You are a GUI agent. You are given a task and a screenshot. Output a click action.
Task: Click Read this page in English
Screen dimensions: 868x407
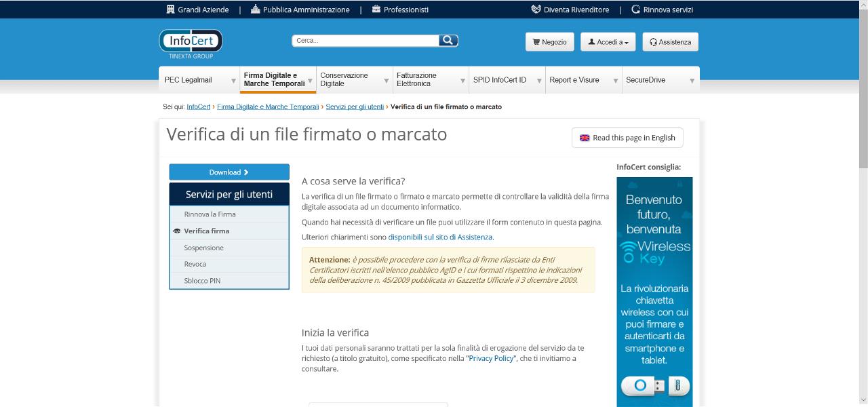pos(627,138)
